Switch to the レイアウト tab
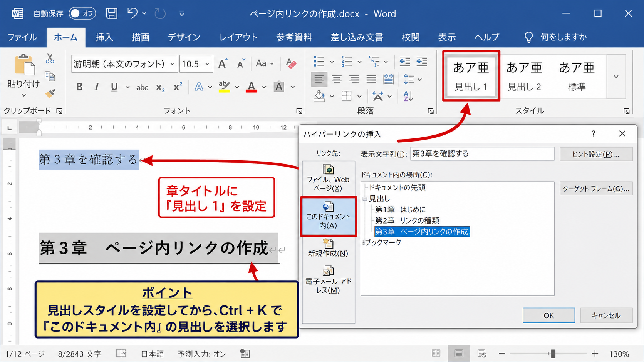The image size is (644, 362). [238, 37]
